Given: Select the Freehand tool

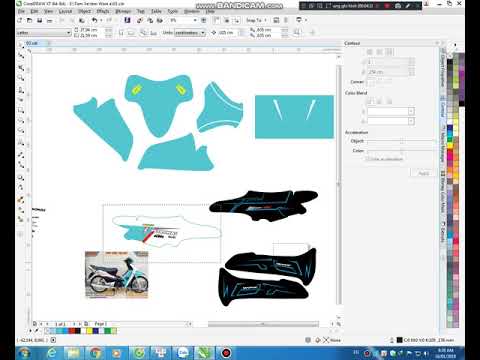Looking at the screenshot, I should [21, 89].
